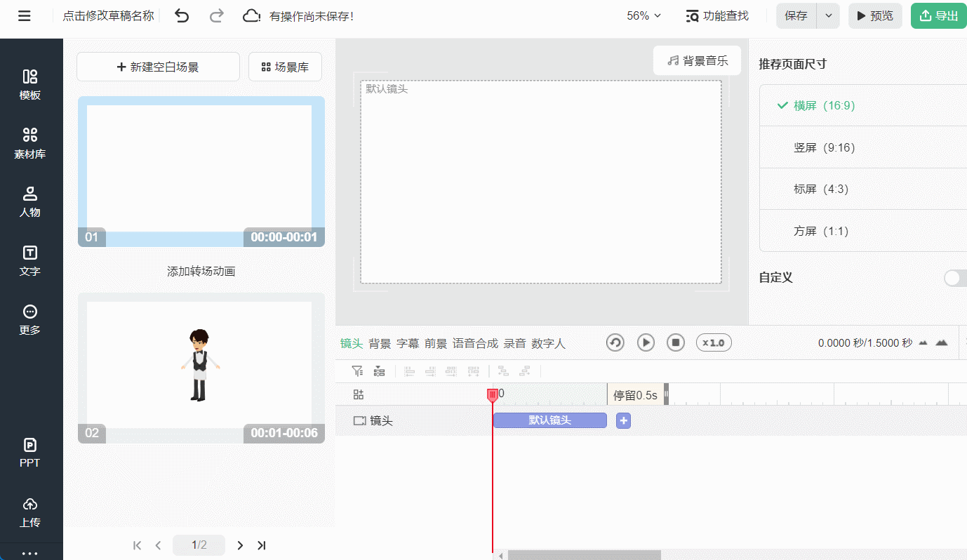Viewport: 967px width, 560px height.
Task: Change the x1.0 playback speed
Action: [714, 342]
